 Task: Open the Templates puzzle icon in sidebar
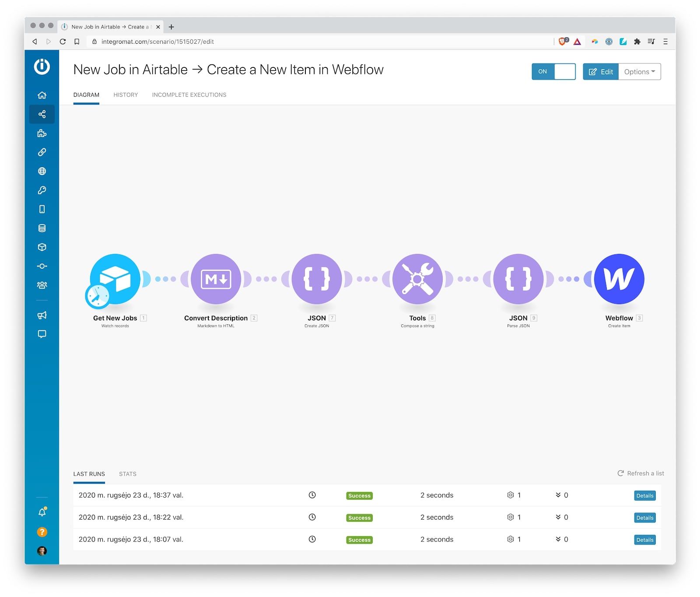pos(42,133)
